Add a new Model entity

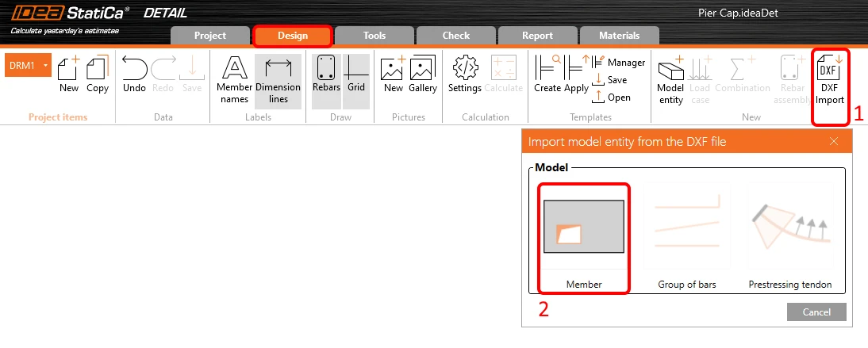point(671,80)
